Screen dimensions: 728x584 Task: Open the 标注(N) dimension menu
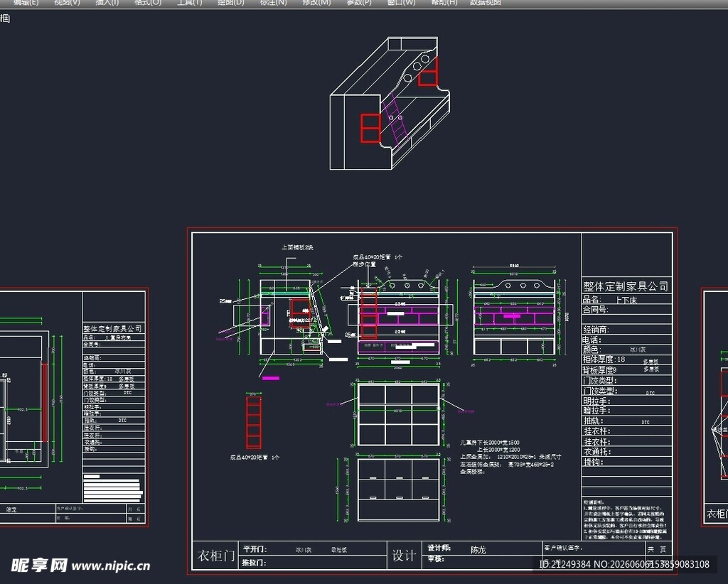click(273, 3)
